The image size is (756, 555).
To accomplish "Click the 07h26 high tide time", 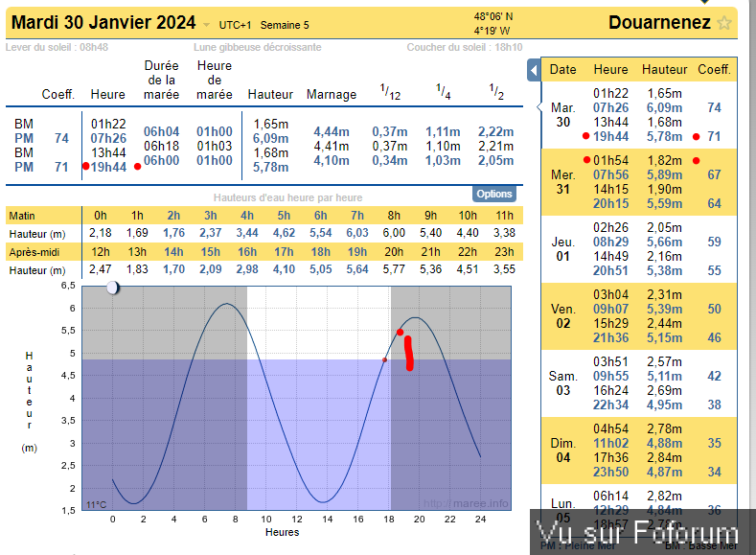I will (108, 138).
